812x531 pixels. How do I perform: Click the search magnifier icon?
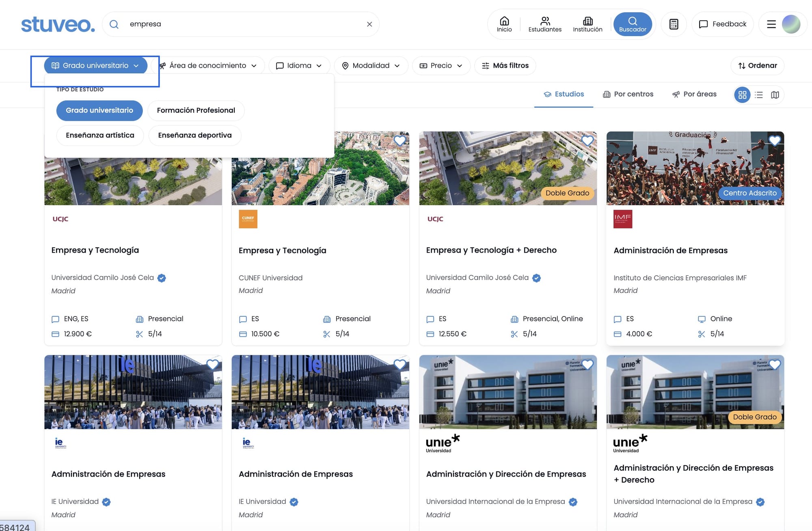(114, 24)
